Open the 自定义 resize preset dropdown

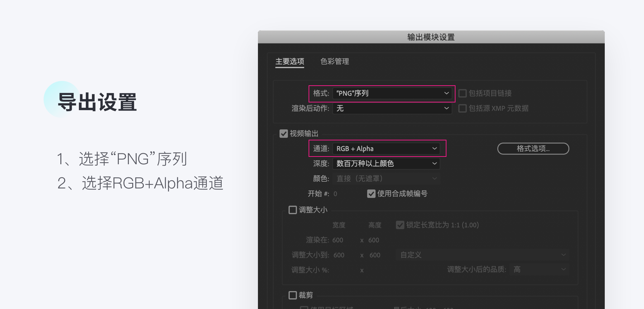coord(482,255)
